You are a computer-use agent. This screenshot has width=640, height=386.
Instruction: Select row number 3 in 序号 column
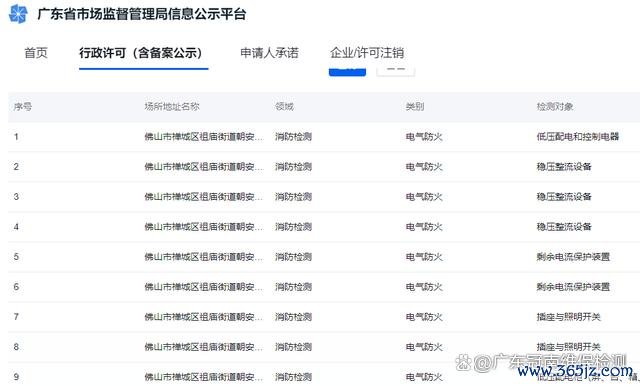click(16, 197)
